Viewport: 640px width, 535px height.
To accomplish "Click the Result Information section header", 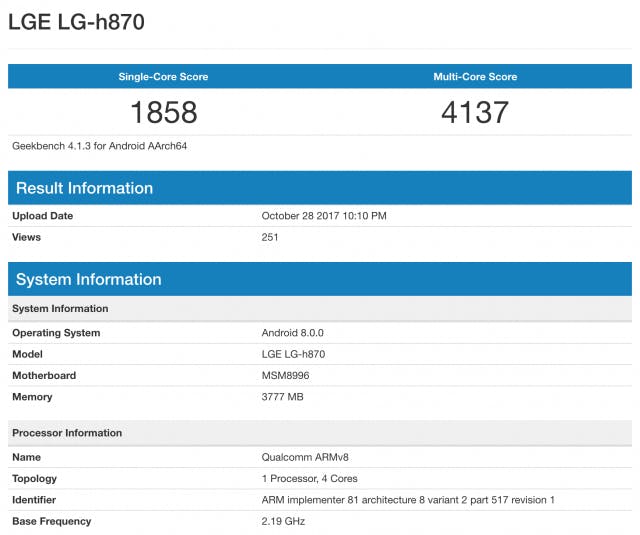I will [320, 188].
